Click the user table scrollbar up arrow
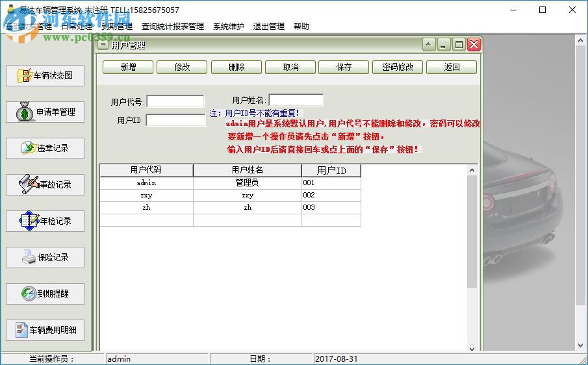 pyautogui.click(x=472, y=170)
